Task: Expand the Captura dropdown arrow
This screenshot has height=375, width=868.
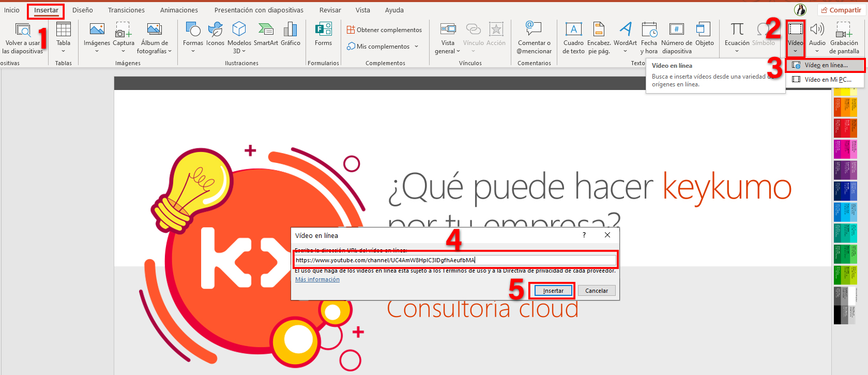Action: tap(123, 51)
